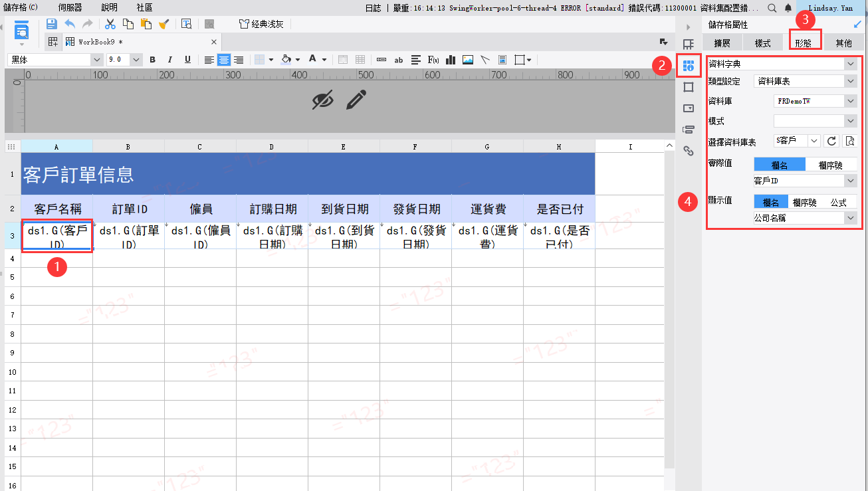Open the widget settings sidebar panel
Image resolution: width=868 pixels, height=491 pixels.
click(x=689, y=108)
